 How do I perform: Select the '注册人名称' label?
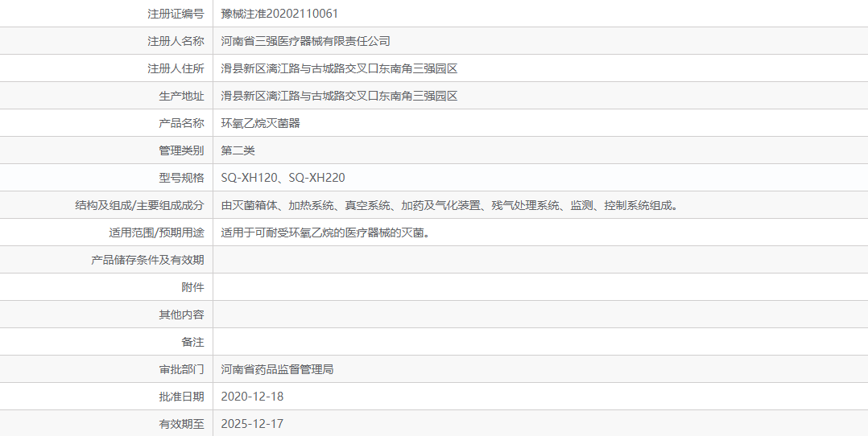point(176,41)
